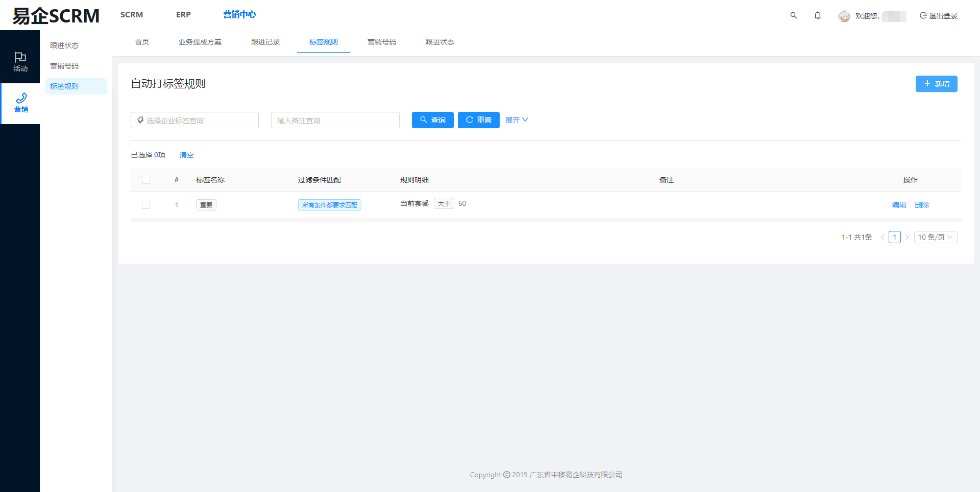Click the 重要 tag label

(x=206, y=205)
